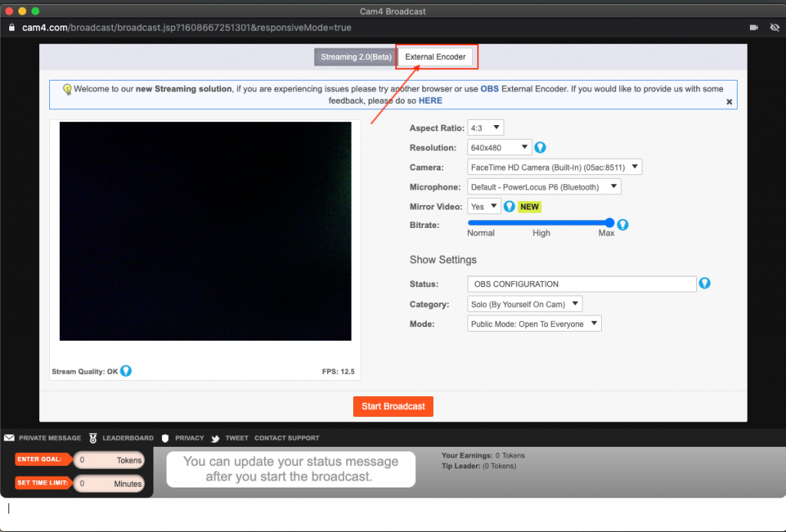Viewport: 786px width, 532px height.
Task: Expand the Camera selection dropdown
Action: [554, 167]
